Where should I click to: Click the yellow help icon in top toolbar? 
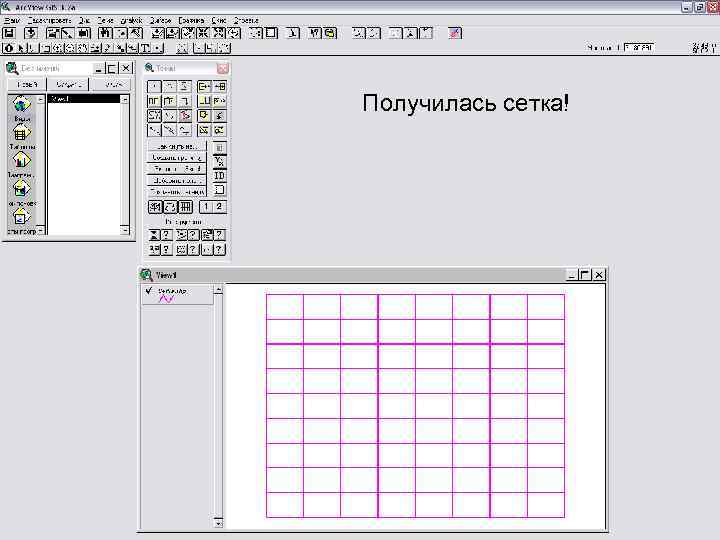pos(330,33)
